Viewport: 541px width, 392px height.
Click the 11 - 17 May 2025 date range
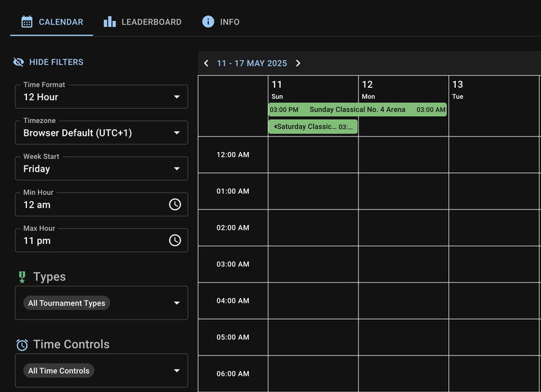tap(252, 64)
